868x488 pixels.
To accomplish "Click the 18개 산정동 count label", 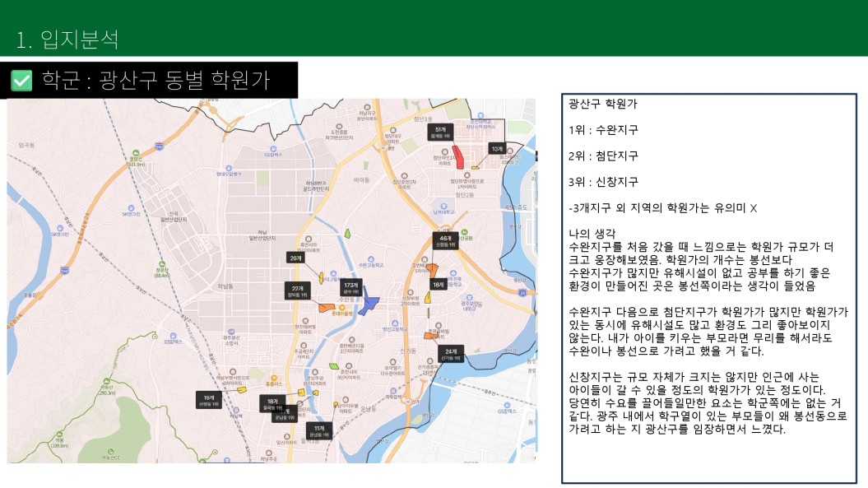I will 209,401.
